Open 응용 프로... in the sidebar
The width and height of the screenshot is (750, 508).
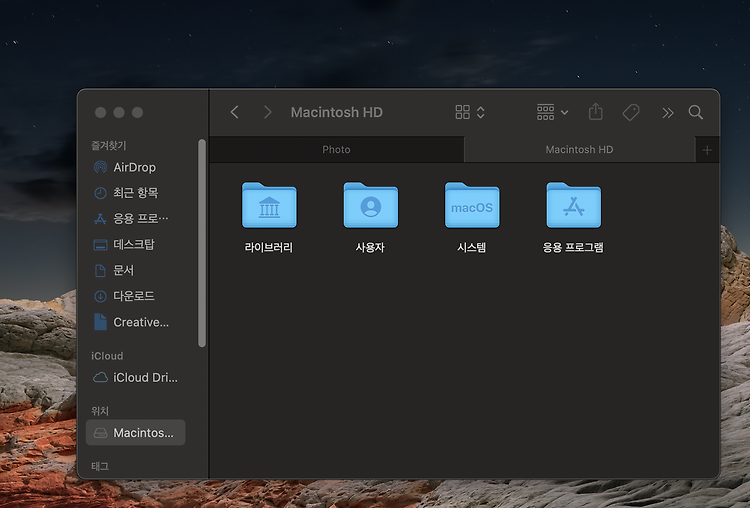point(136,219)
